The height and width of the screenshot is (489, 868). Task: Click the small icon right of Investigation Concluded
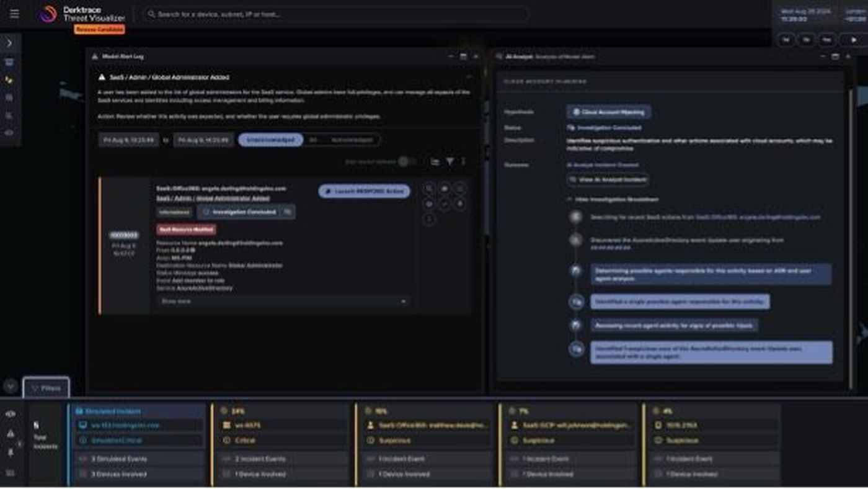coord(288,212)
